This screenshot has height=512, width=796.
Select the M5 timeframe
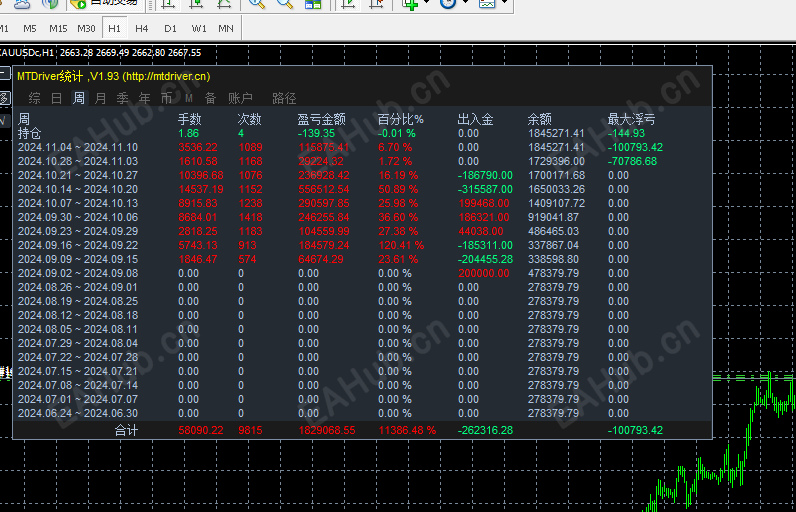(x=30, y=28)
